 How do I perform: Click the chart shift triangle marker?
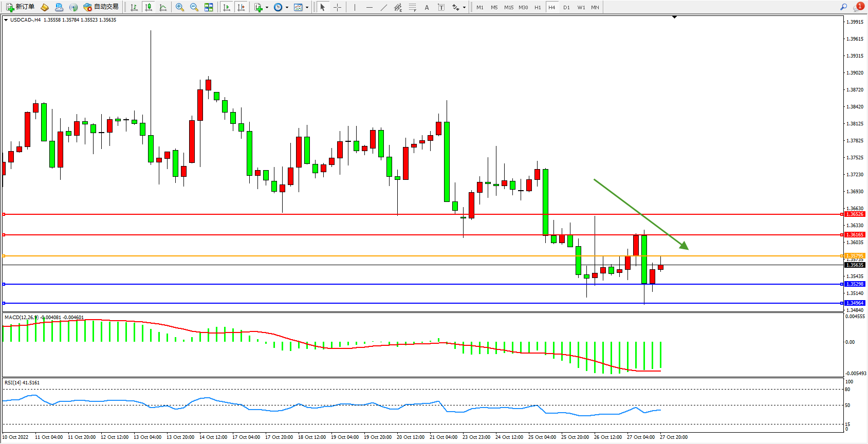tap(674, 17)
